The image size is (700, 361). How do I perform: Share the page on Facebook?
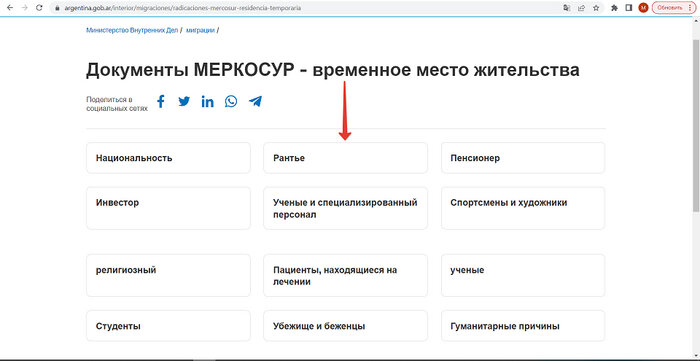coord(161,102)
